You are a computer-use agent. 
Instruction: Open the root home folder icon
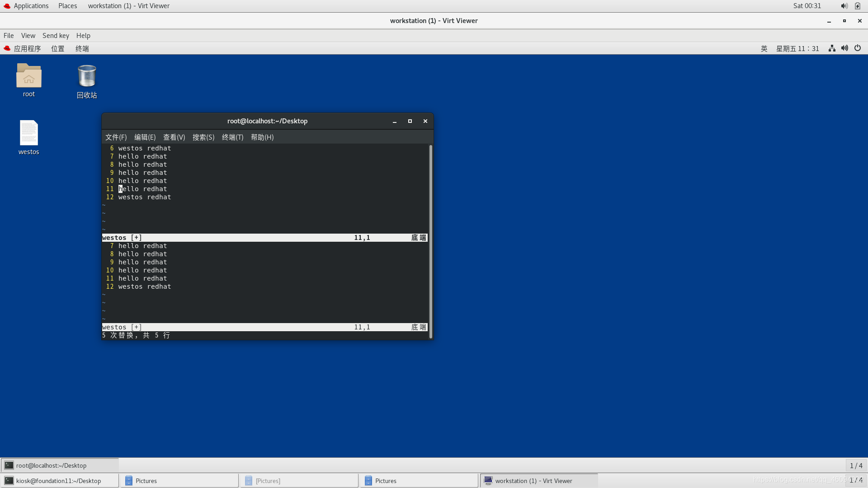(28, 76)
